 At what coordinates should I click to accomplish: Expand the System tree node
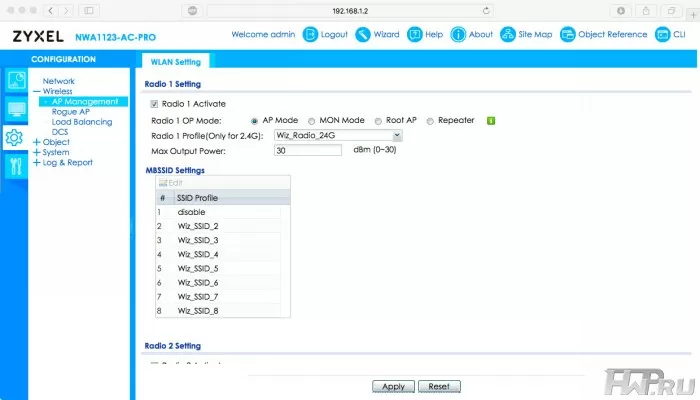(37, 153)
